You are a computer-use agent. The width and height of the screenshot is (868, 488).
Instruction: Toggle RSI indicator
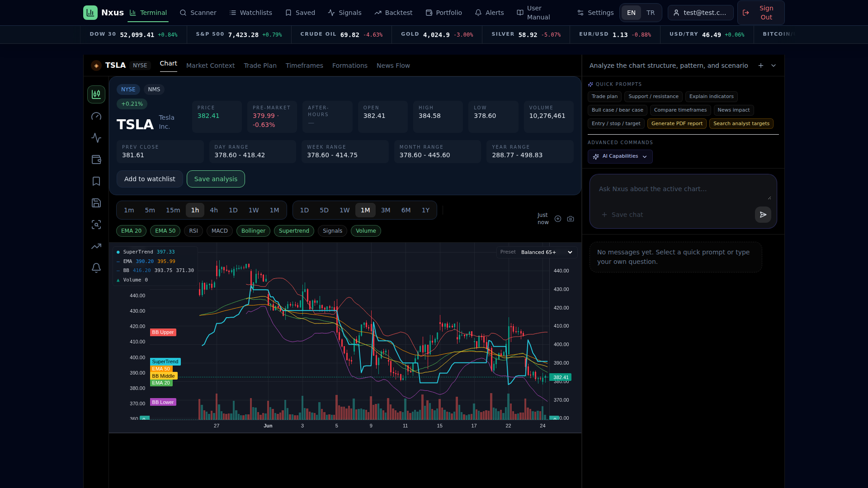193,231
